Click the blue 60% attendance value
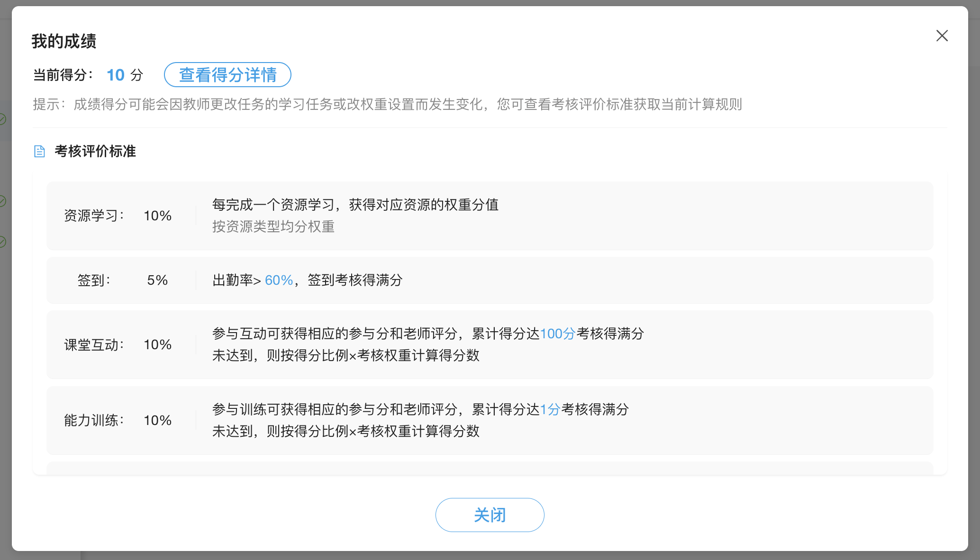 point(279,280)
